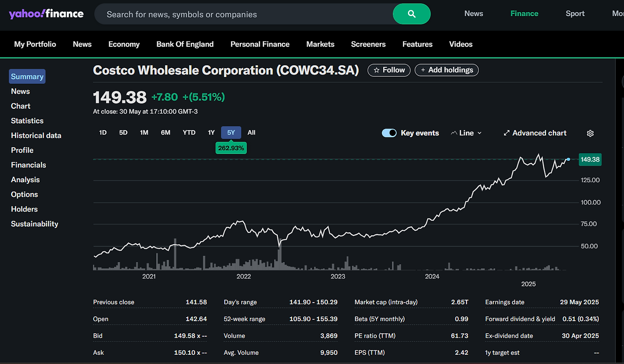Open Holders in the left sidebar

pos(24,209)
